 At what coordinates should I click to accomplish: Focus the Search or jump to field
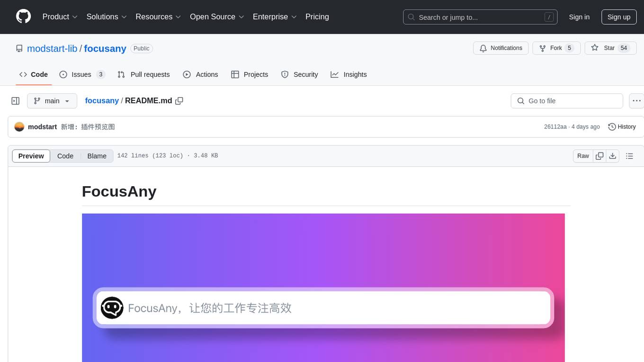click(x=480, y=17)
